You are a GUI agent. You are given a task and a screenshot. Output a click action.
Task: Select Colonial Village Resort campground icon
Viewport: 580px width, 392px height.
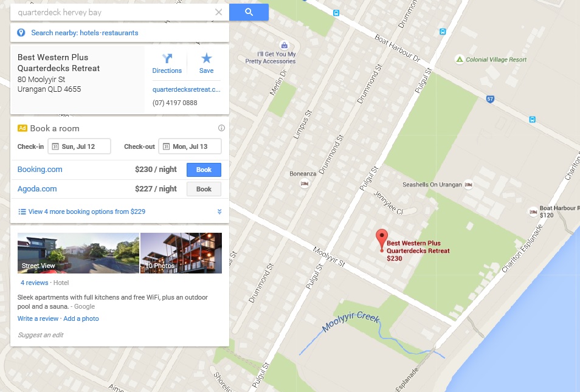pos(460,60)
